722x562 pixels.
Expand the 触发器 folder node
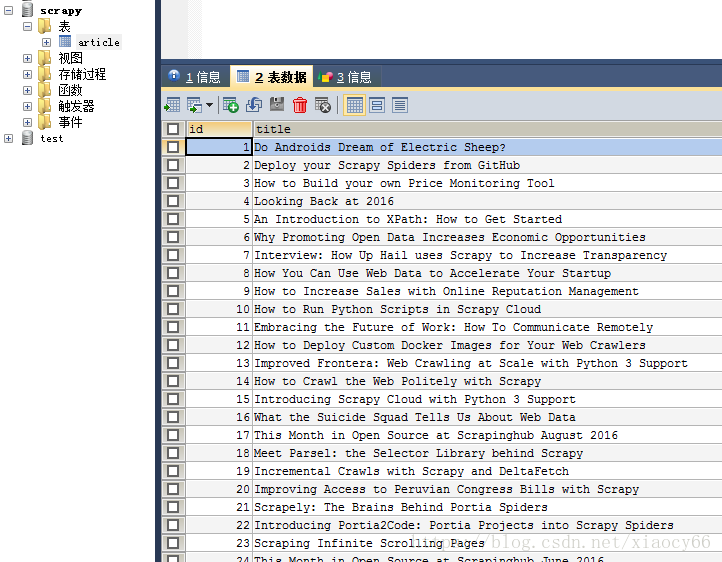pyautogui.click(x=27, y=106)
